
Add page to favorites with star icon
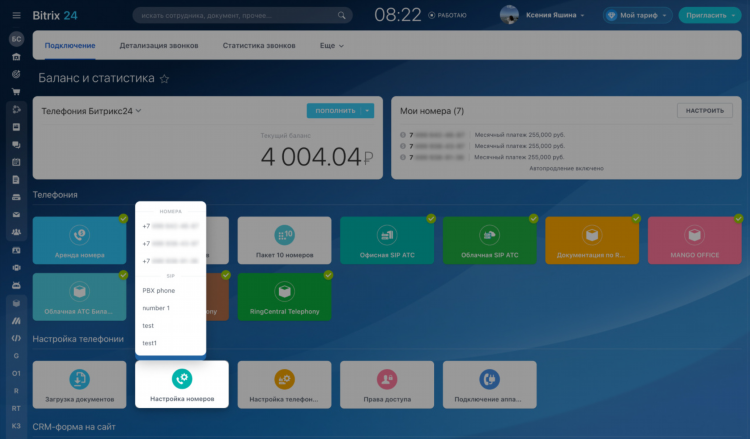coord(165,78)
